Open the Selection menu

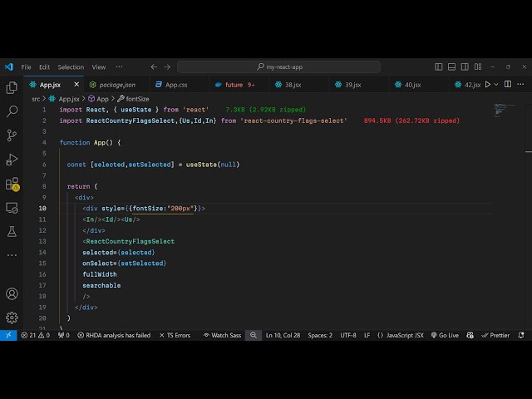tap(71, 66)
